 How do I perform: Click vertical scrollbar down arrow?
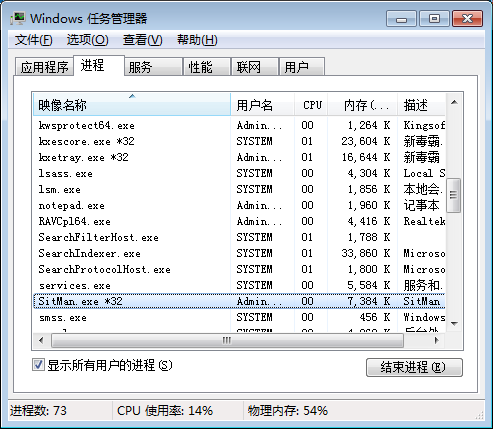coord(454,323)
